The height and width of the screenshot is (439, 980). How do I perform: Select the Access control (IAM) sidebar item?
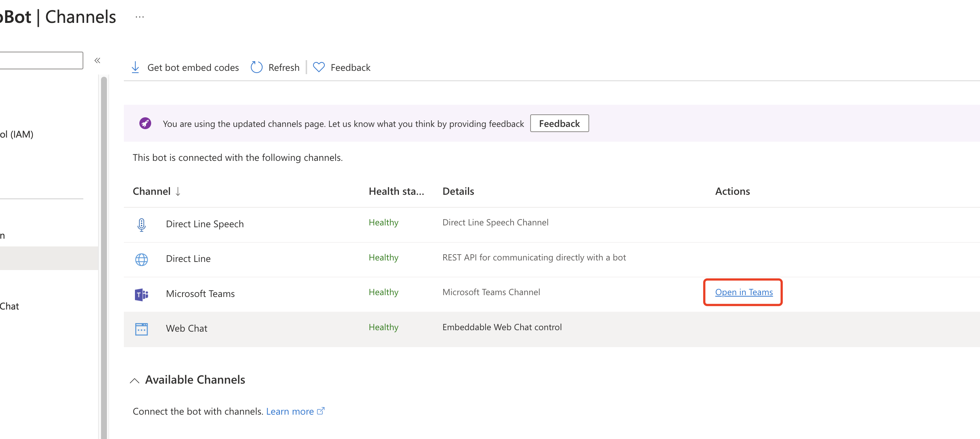click(x=17, y=134)
